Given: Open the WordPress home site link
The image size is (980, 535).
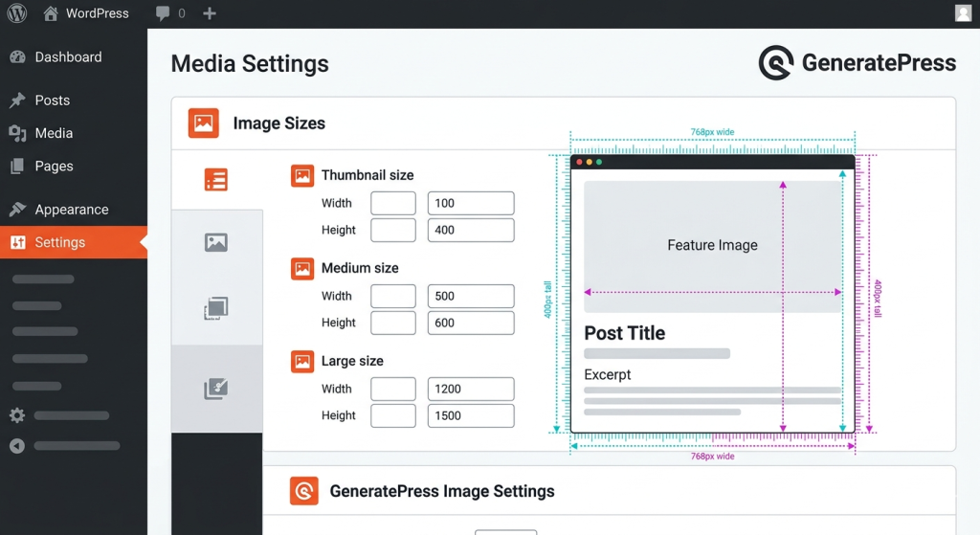Looking at the screenshot, I should (86, 13).
